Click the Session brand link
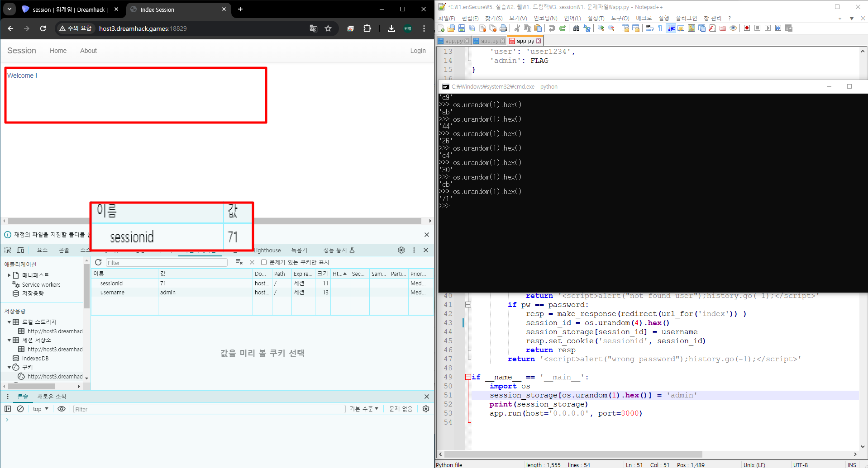The height and width of the screenshot is (468, 868). pos(22,51)
